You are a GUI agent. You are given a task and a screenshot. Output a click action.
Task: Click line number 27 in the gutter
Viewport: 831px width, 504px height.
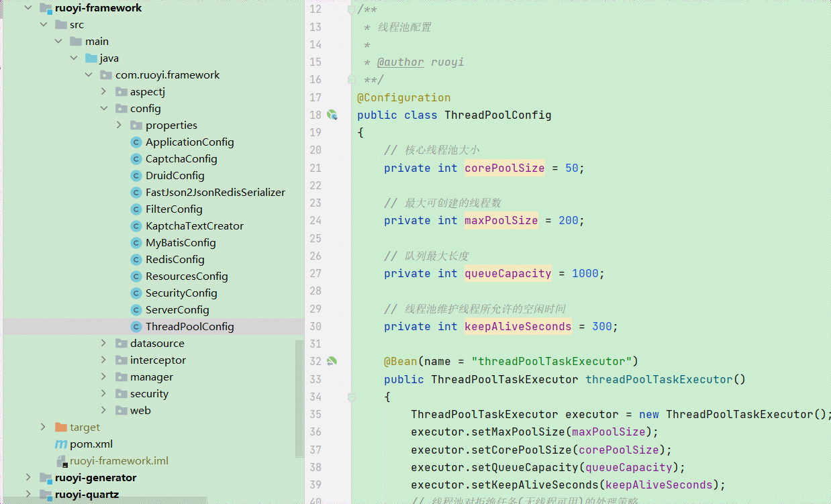315,273
